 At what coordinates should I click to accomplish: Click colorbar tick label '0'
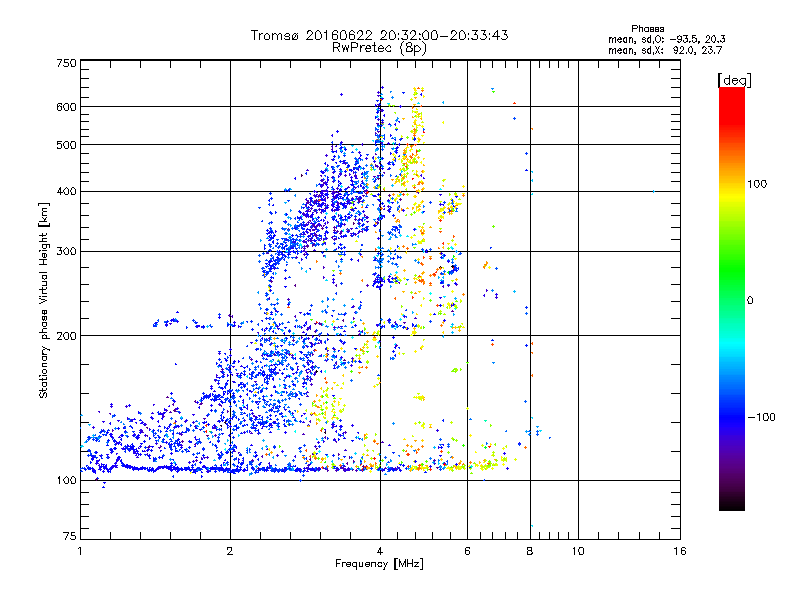[x=750, y=300]
